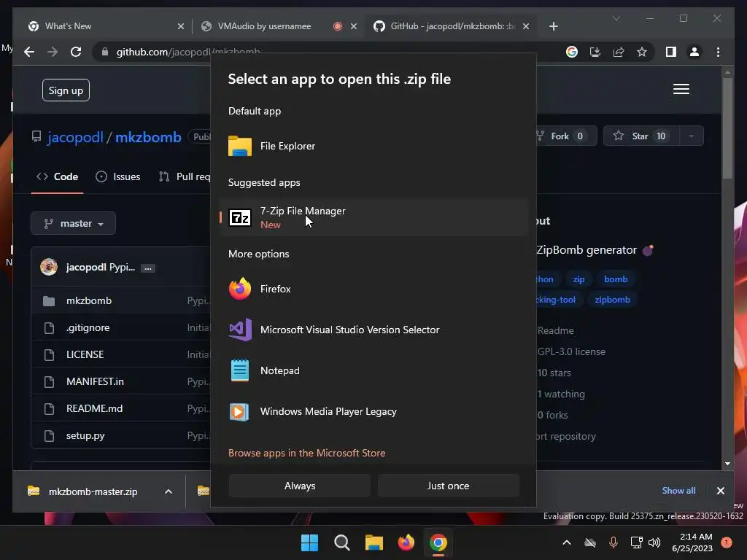This screenshot has width=747, height=560.
Task: Open taskbar Search
Action: tap(341, 542)
